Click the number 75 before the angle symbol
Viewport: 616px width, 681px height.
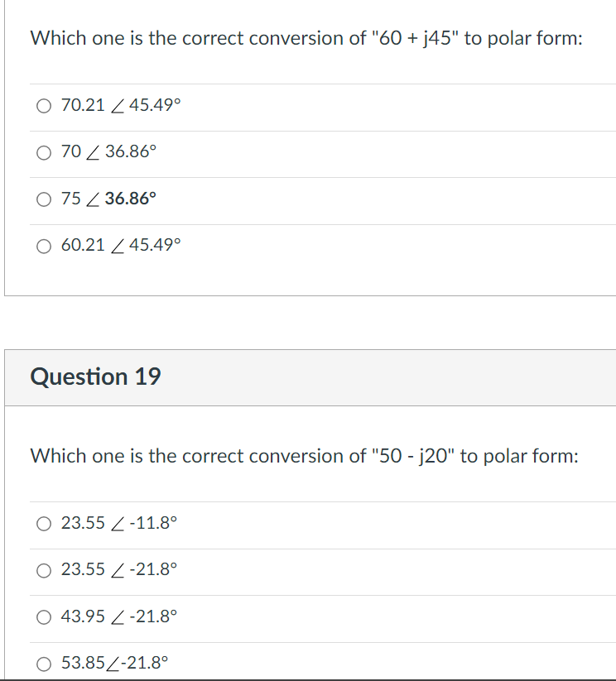point(71,199)
